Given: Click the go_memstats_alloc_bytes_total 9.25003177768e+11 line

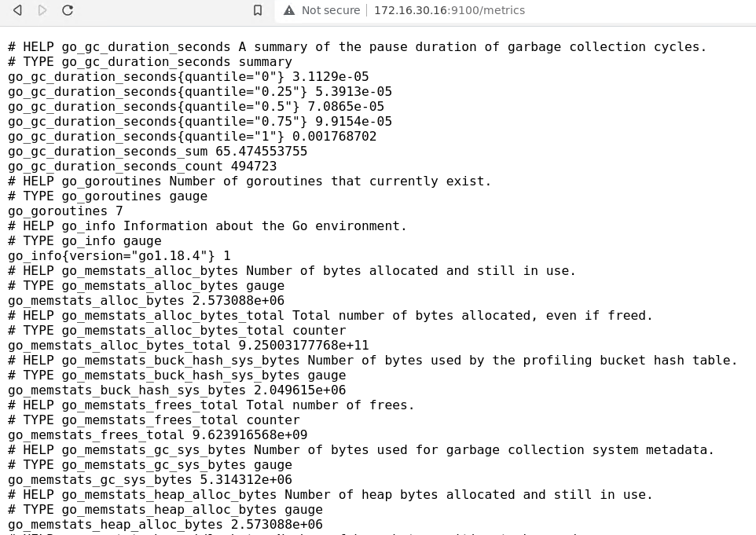Looking at the screenshot, I should pos(189,346).
